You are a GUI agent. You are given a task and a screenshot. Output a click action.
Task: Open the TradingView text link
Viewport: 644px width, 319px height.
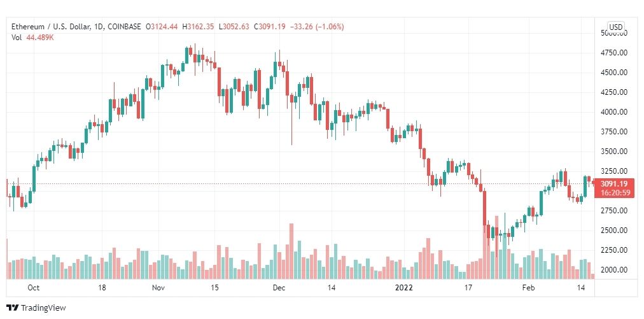(x=43, y=308)
